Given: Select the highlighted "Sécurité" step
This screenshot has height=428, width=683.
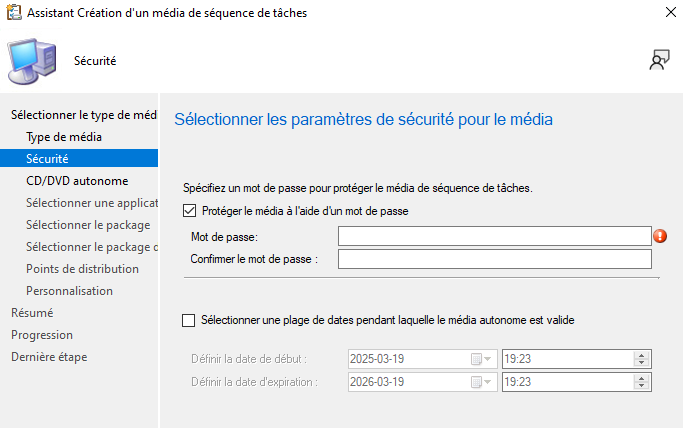Looking at the screenshot, I should (x=47, y=159).
